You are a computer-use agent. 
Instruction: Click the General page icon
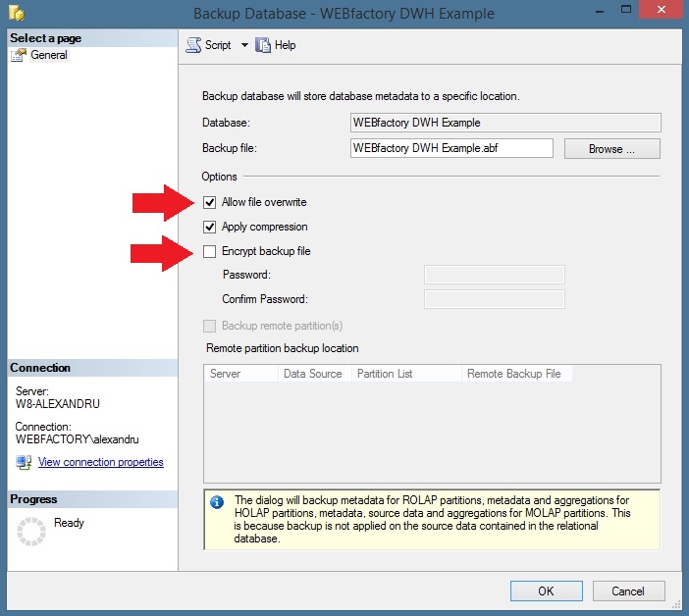tap(19, 56)
